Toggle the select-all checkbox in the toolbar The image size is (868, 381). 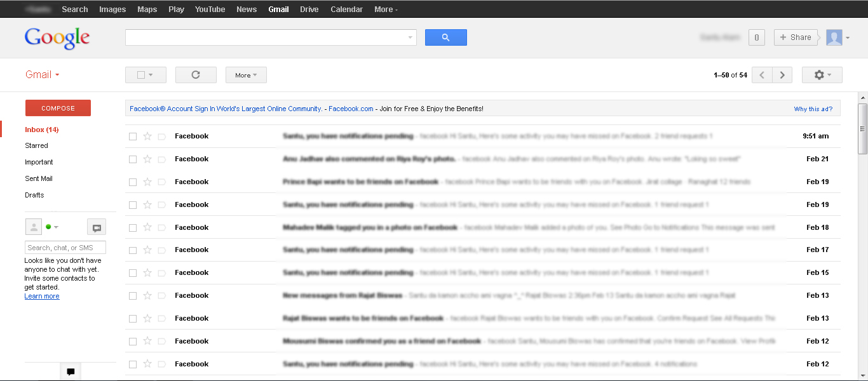141,75
